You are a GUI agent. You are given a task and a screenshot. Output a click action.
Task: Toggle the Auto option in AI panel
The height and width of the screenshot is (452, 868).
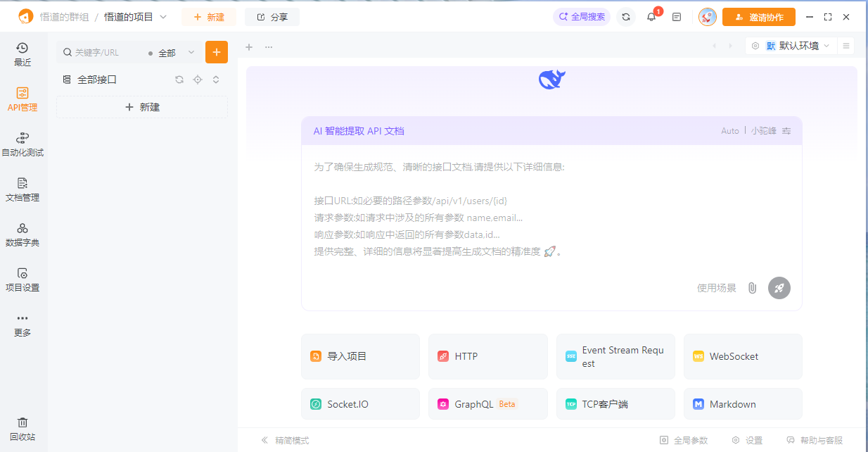730,131
